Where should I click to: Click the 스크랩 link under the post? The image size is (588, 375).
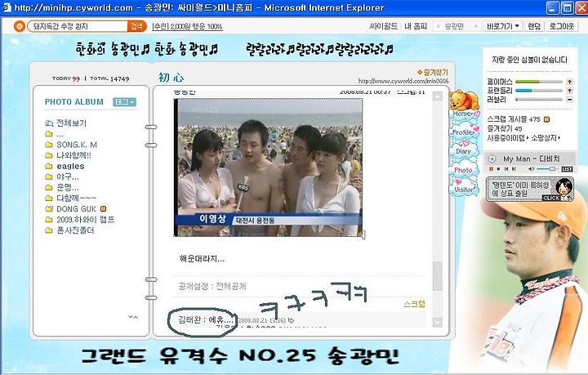(415, 304)
